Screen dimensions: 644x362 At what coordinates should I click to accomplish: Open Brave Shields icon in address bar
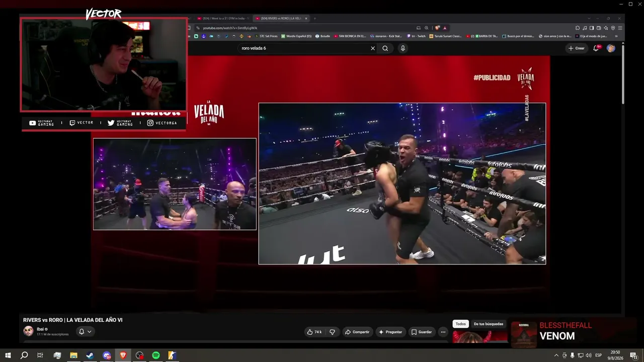click(438, 28)
